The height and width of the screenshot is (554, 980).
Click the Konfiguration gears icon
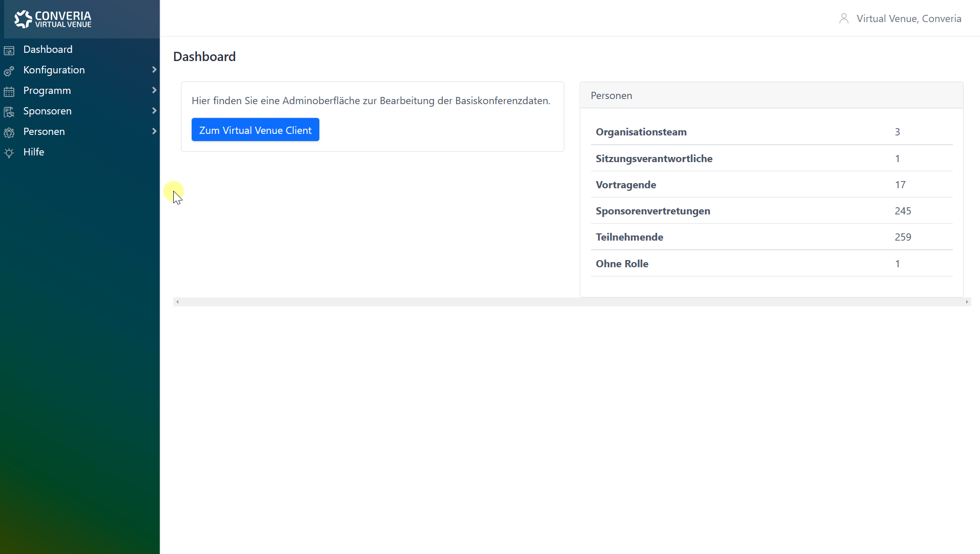pos(9,71)
